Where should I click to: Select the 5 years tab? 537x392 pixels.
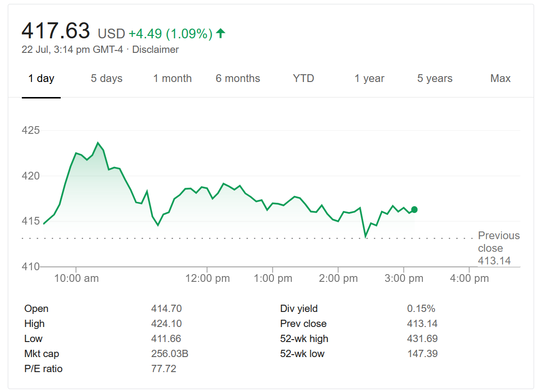tap(435, 79)
